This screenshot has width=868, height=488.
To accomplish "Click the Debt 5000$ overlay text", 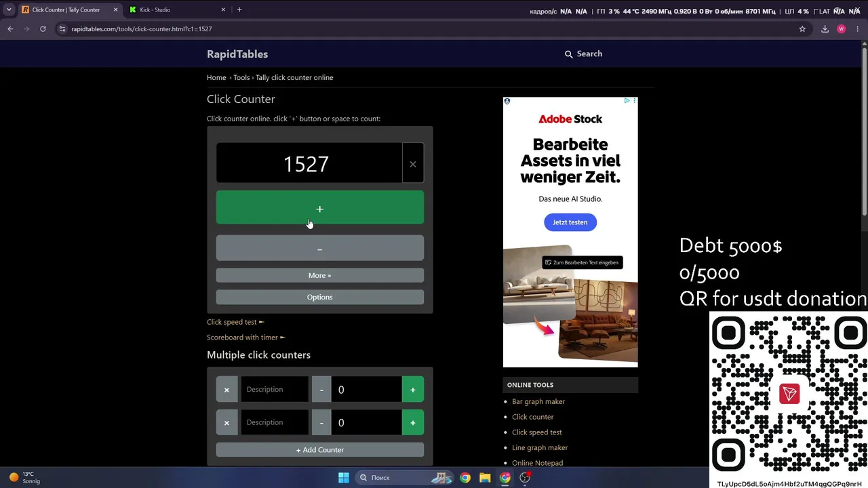I will tap(731, 245).
